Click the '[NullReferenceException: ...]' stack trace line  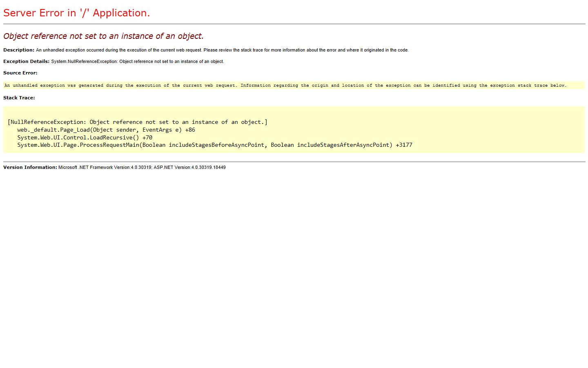[x=138, y=122]
